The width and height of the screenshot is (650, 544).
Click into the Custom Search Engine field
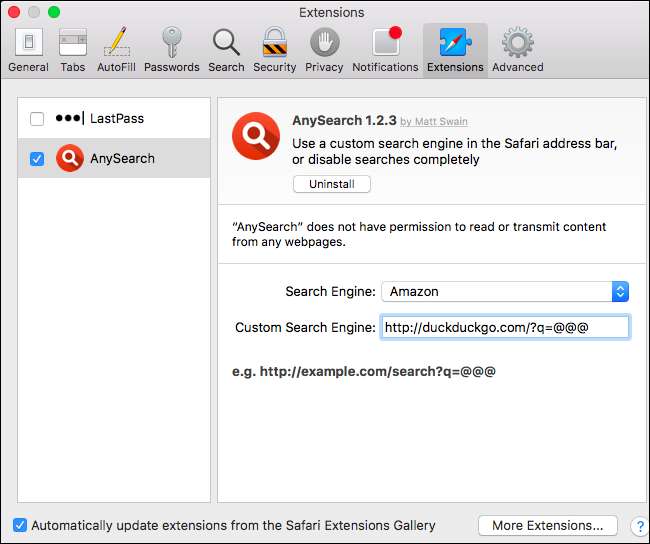point(505,327)
